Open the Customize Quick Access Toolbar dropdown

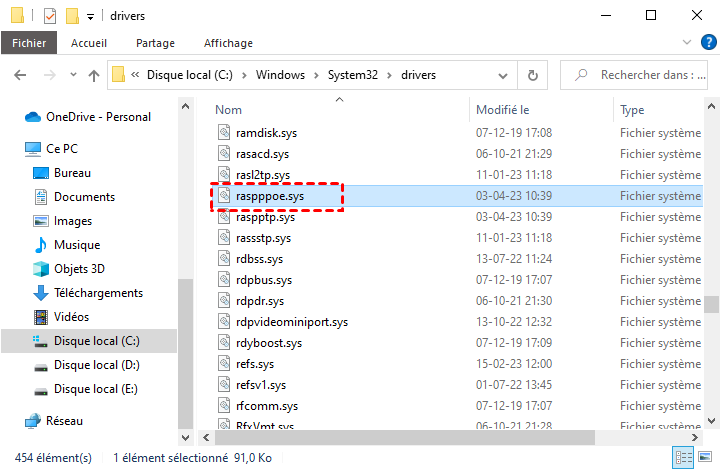(91, 17)
